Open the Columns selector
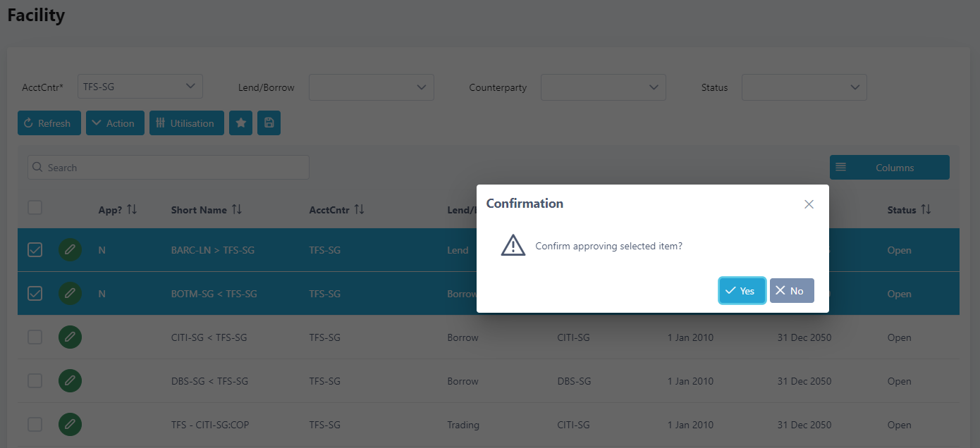Screen dimensions: 980x448 (889, 168)
